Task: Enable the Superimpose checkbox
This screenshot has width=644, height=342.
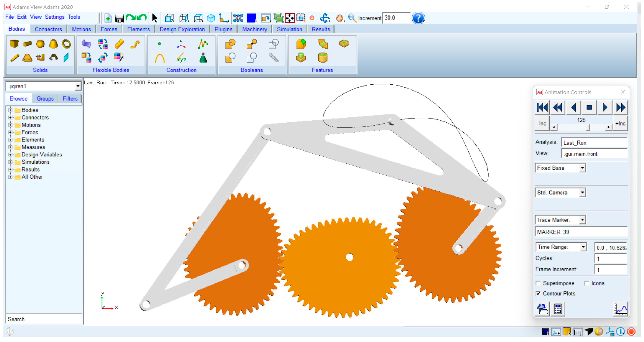Action: [538, 283]
